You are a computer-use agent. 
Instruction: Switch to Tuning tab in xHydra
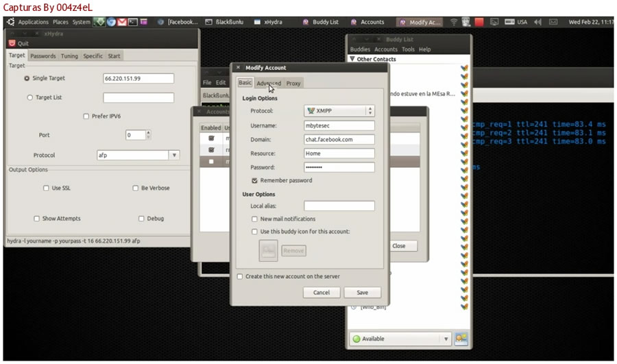[69, 56]
